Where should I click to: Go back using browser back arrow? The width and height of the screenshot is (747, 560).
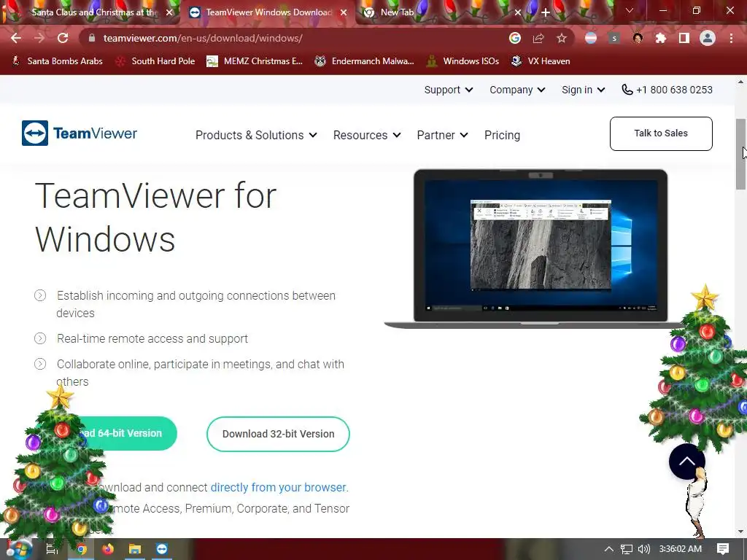pyautogui.click(x=16, y=38)
